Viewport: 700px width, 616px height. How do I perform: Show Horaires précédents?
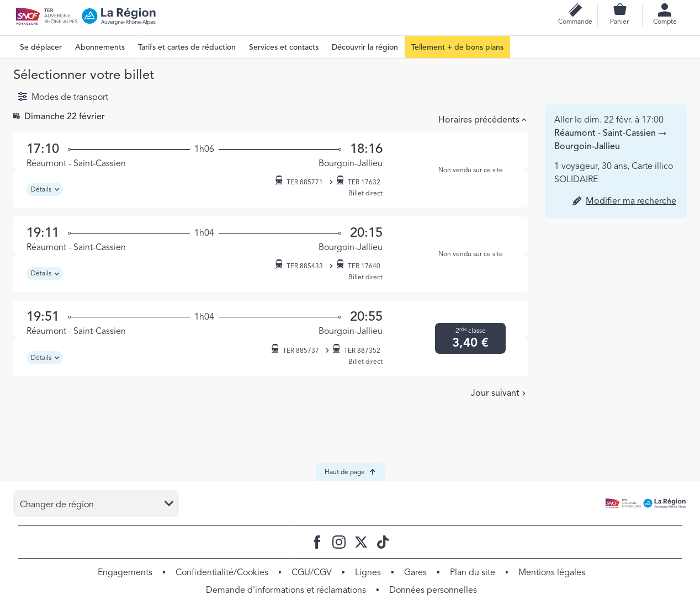pyautogui.click(x=482, y=120)
